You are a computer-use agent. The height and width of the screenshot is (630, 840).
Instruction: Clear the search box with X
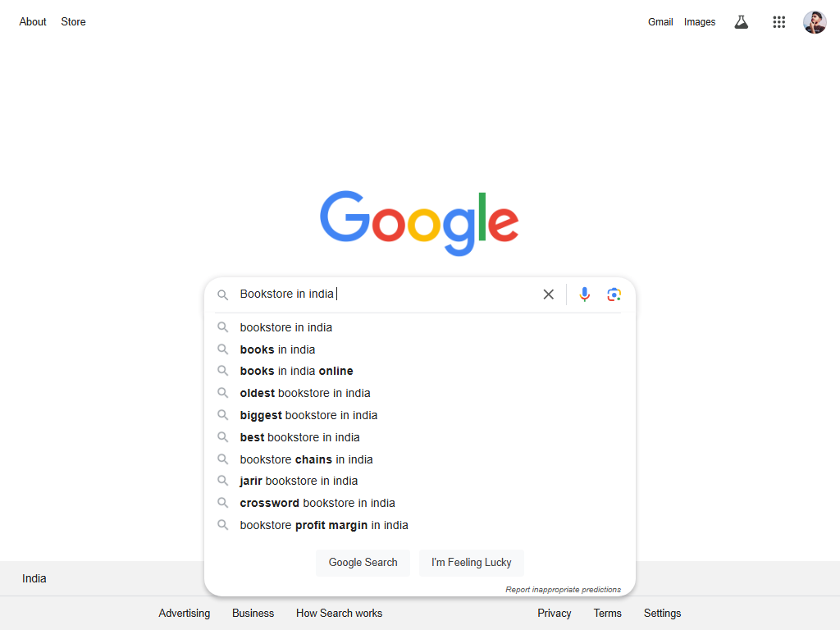(x=548, y=294)
